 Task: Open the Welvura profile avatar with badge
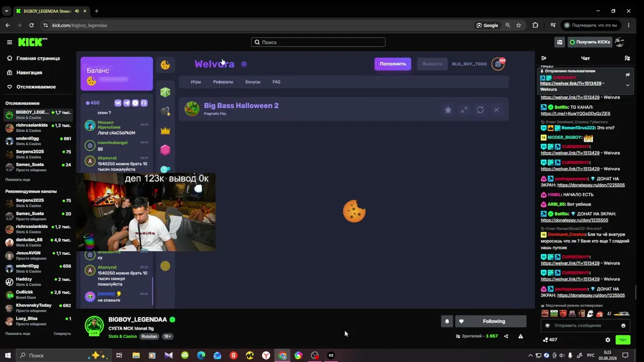click(x=498, y=64)
